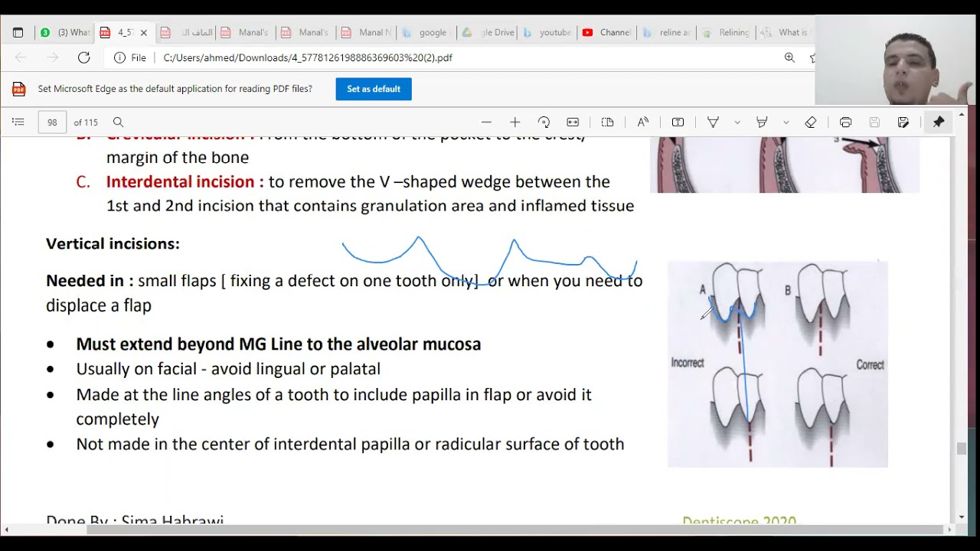Click 'Must extend beyond MG Line' bullet text
The image size is (980, 551).
tap(279, 344)
